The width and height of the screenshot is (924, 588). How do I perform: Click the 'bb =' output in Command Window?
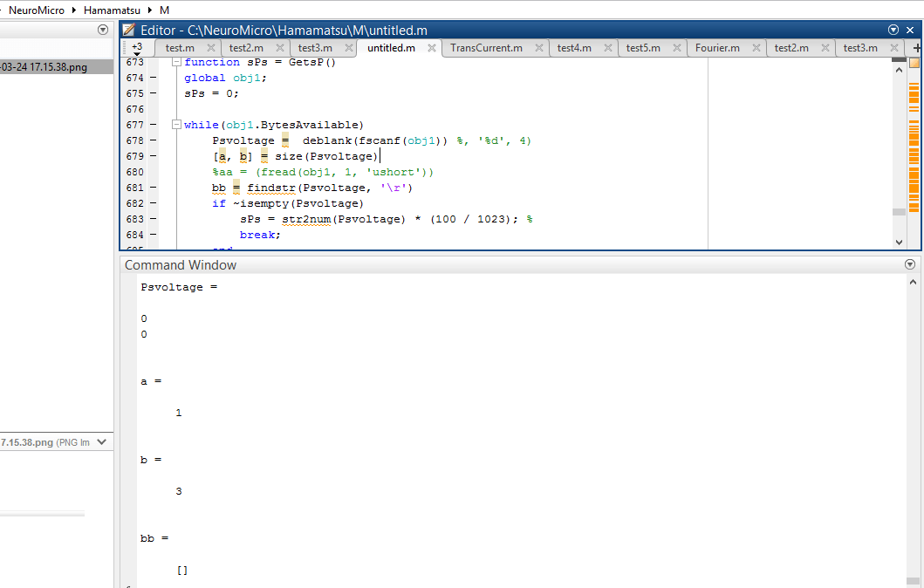point(154,538)
